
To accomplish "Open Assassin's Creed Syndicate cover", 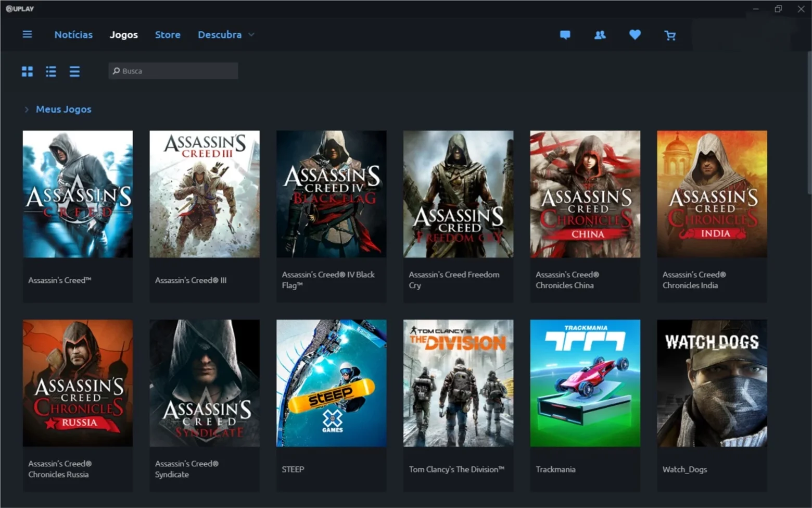I will coord(205,383).
